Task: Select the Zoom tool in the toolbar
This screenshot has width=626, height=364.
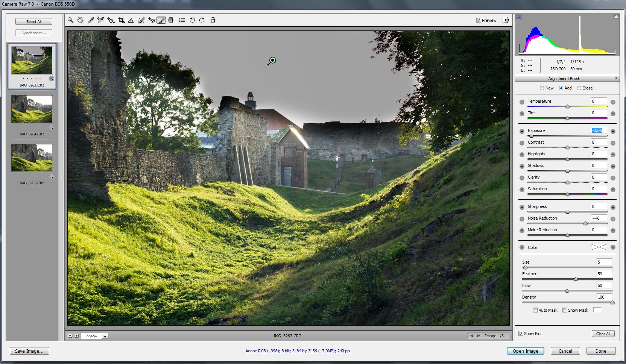Action: pos(70,20)
